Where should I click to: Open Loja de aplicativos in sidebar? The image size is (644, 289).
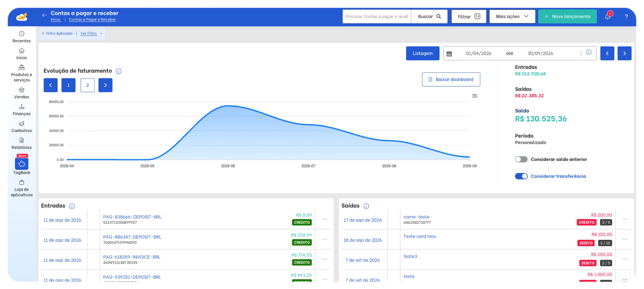(22, 188)
